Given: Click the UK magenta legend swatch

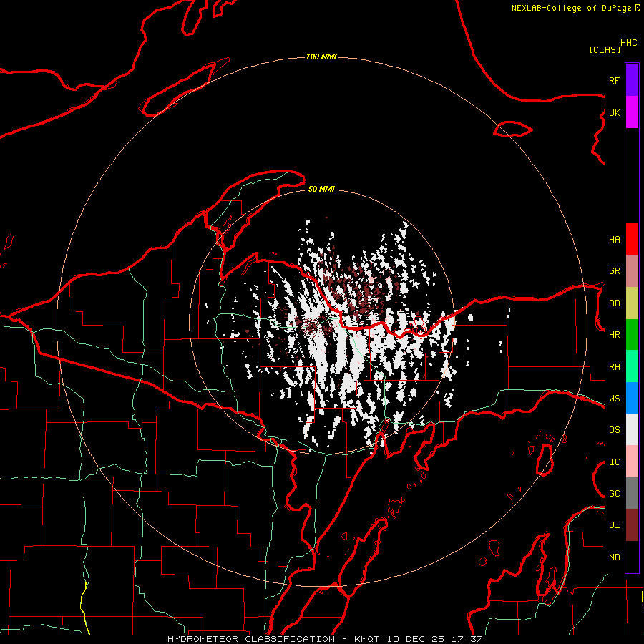Looking at the screenshot, I should (632, 112).
